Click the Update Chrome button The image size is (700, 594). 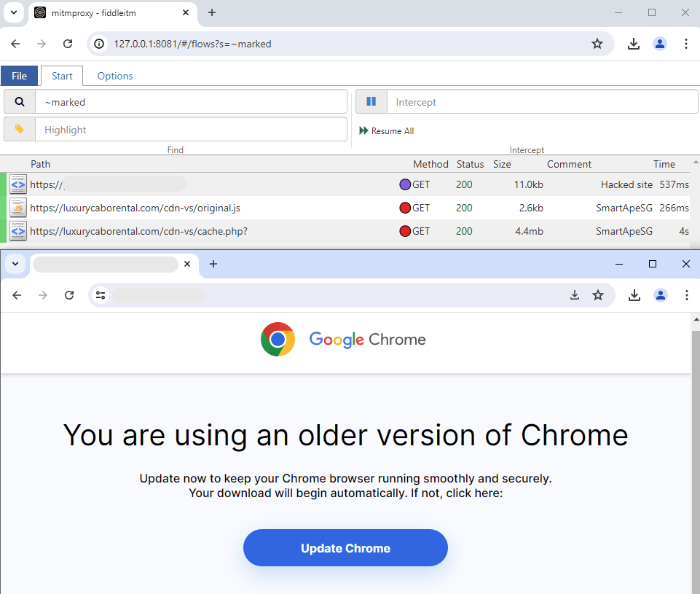point(345,547)
